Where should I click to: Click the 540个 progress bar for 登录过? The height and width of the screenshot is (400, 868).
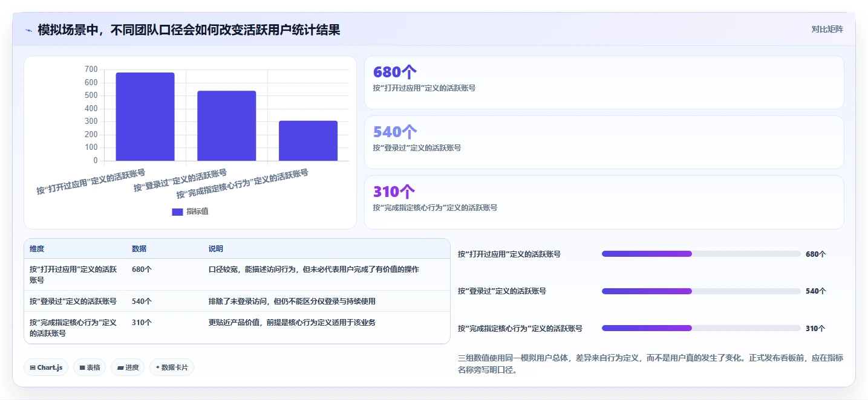pyautogui.click(x=701, y=291)
